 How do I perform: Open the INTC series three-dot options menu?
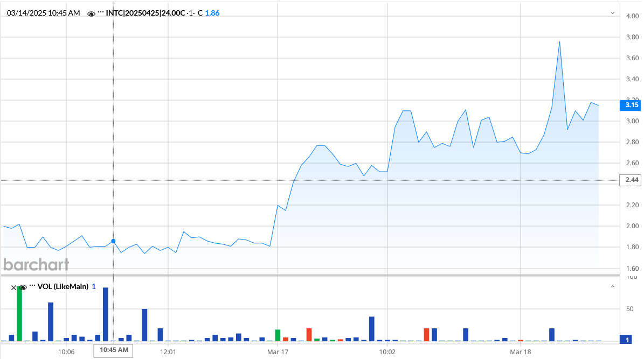[101, 12]
